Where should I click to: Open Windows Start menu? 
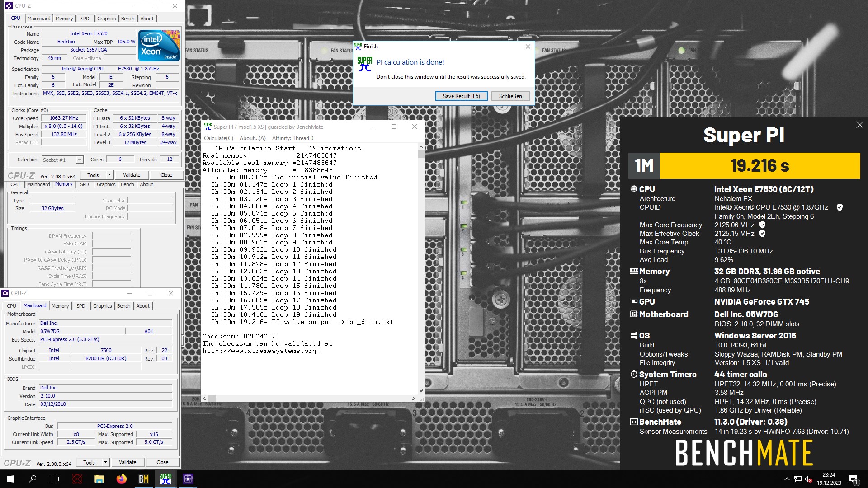click(11, 479)
